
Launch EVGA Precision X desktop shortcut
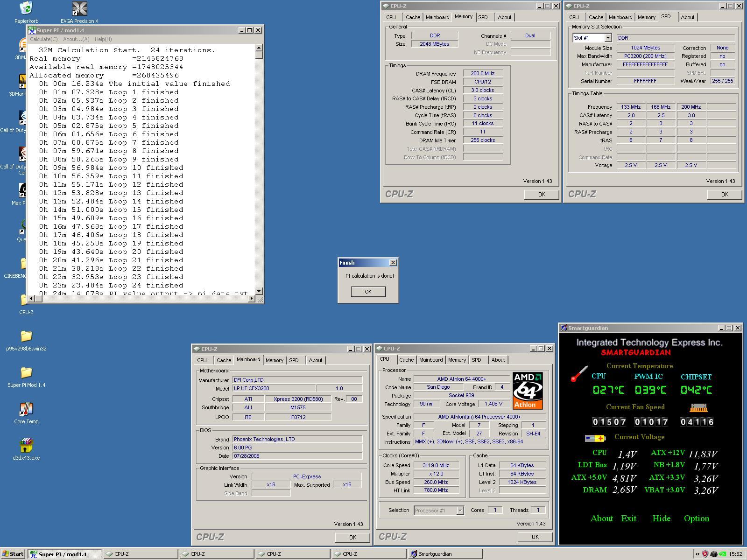80,8
